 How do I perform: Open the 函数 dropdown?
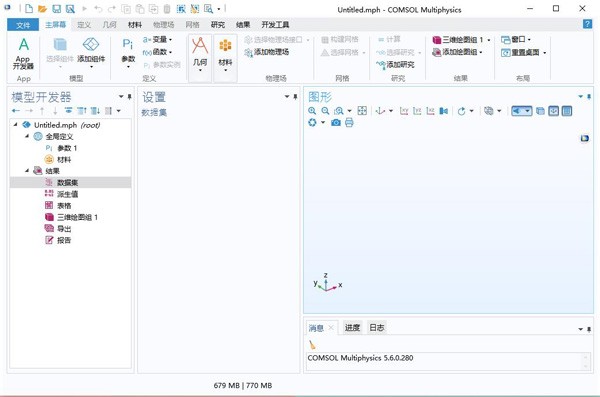click(x=157, y=52)
